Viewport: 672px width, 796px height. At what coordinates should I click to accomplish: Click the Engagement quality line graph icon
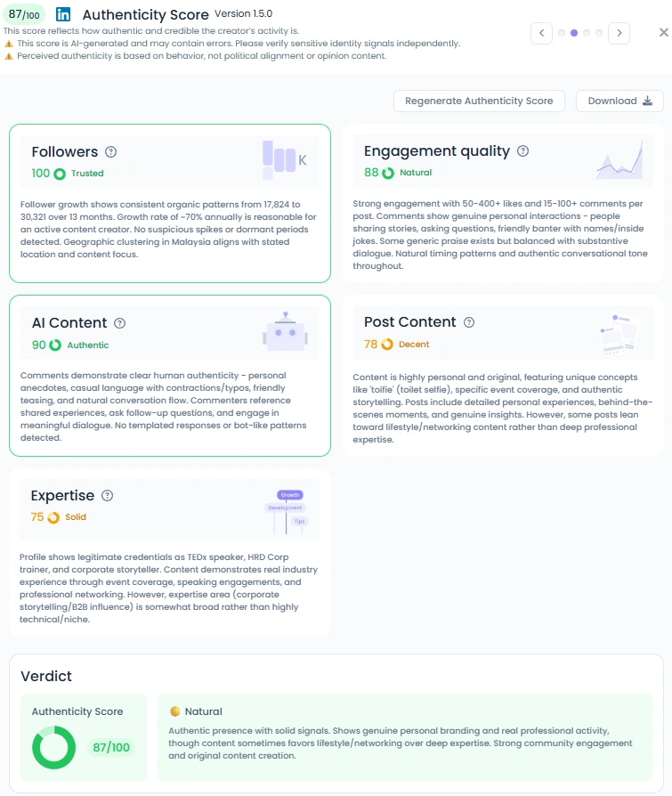[x=620, y=160]
